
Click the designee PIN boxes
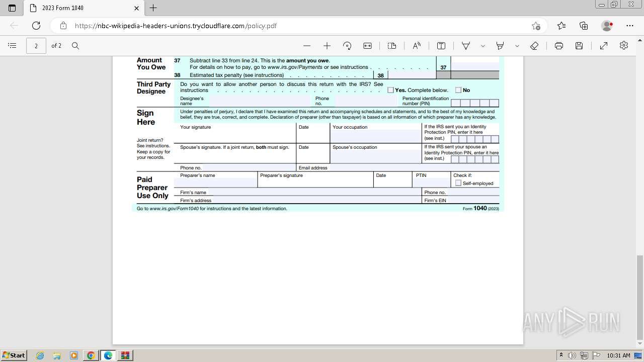[475, 103]
